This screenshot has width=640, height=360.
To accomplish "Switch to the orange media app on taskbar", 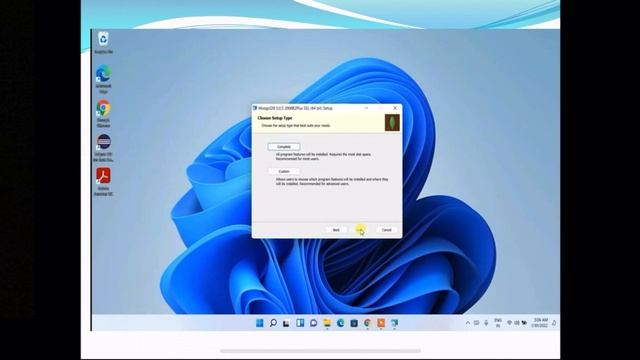I will (381, 323).
